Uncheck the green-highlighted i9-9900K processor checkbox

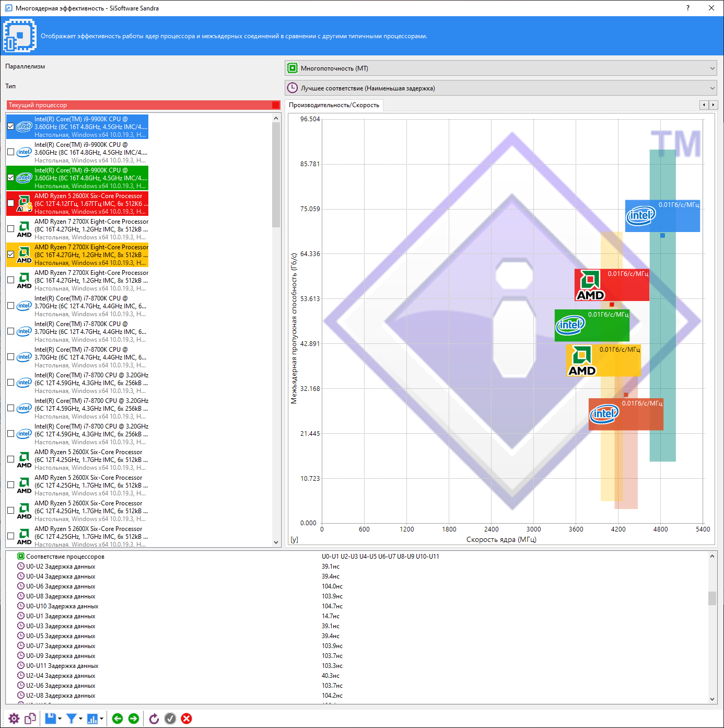click(x=10, y=178)
